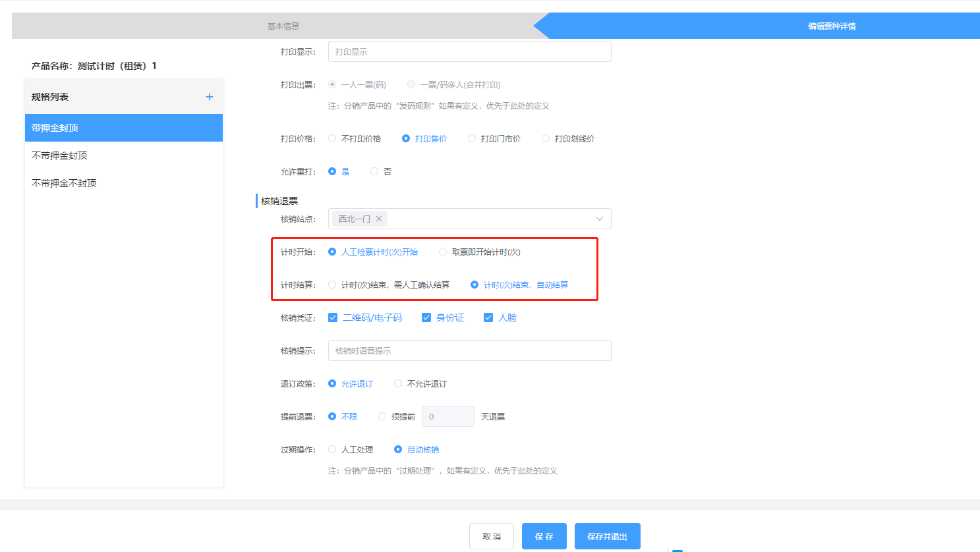Remove the 西北一门 tag with its x

379,219
